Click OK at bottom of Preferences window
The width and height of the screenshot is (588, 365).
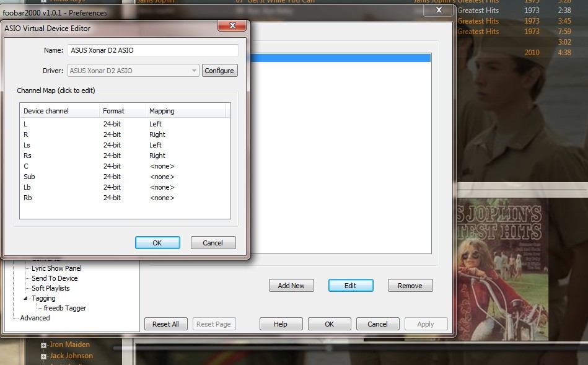(329, 323)
